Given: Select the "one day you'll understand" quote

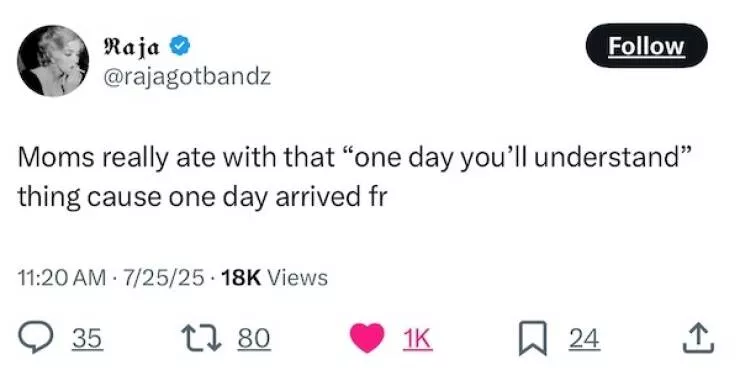Looking at the screenshot, I should tap(516, 157).
